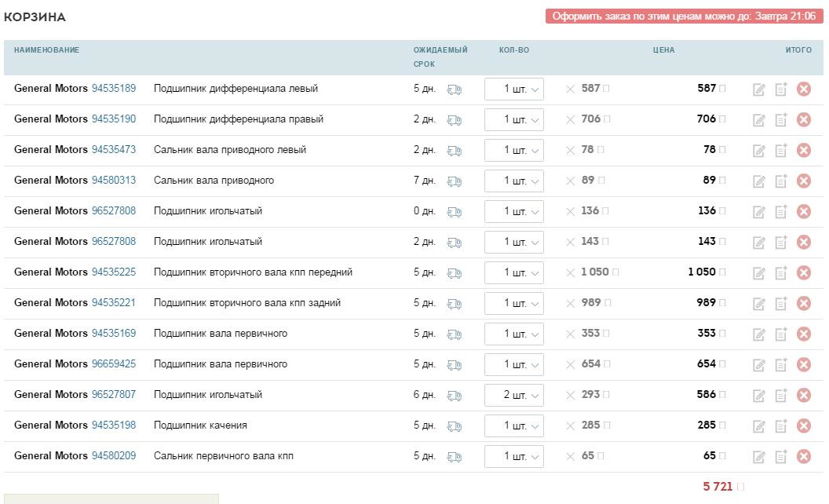Edit the Подшипник вторичного вала кпп передний entry
Screen dimensions: 829x504
pyautogui.click(x=758, y=272)
